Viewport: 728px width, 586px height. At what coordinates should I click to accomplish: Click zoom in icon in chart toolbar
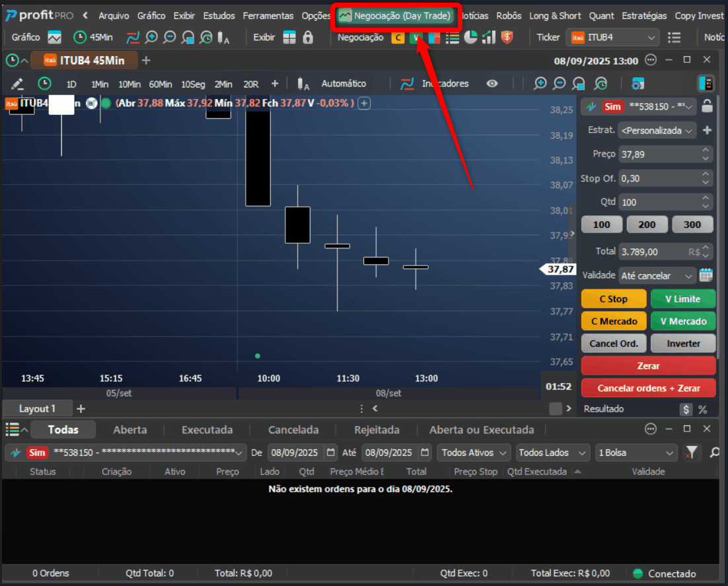[540, 84]
